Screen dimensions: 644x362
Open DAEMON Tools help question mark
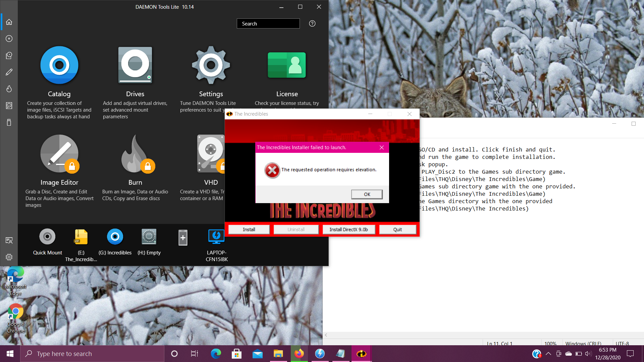click(312, 23)
